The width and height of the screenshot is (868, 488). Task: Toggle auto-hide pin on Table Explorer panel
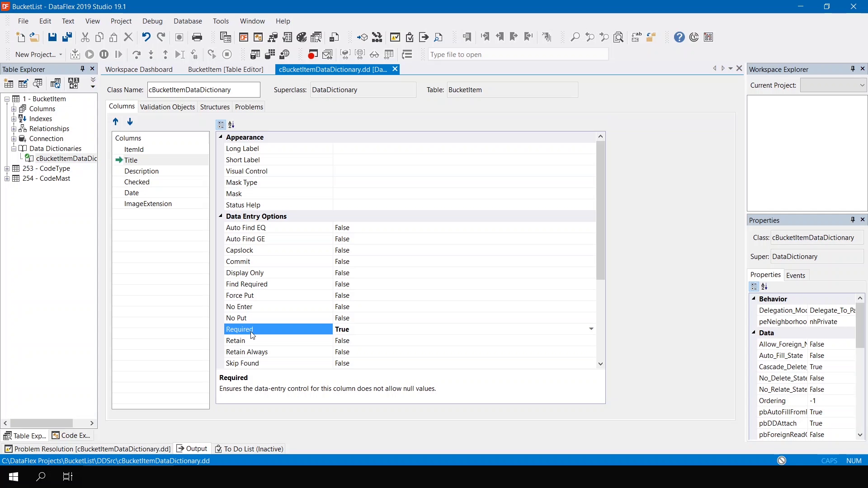point(82,69)
